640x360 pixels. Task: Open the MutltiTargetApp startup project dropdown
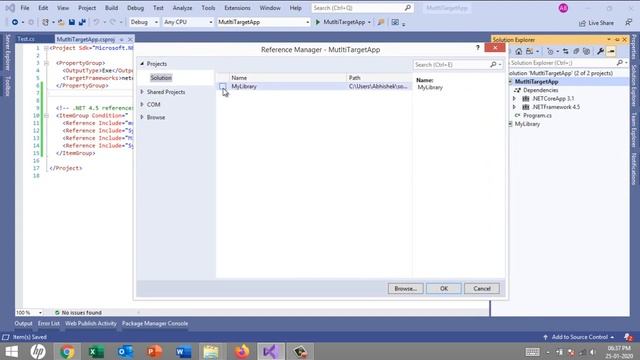click(264, 22)
